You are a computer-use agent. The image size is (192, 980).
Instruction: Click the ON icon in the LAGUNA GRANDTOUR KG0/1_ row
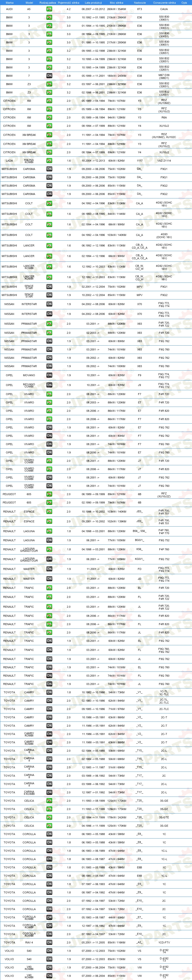point(49,559)
